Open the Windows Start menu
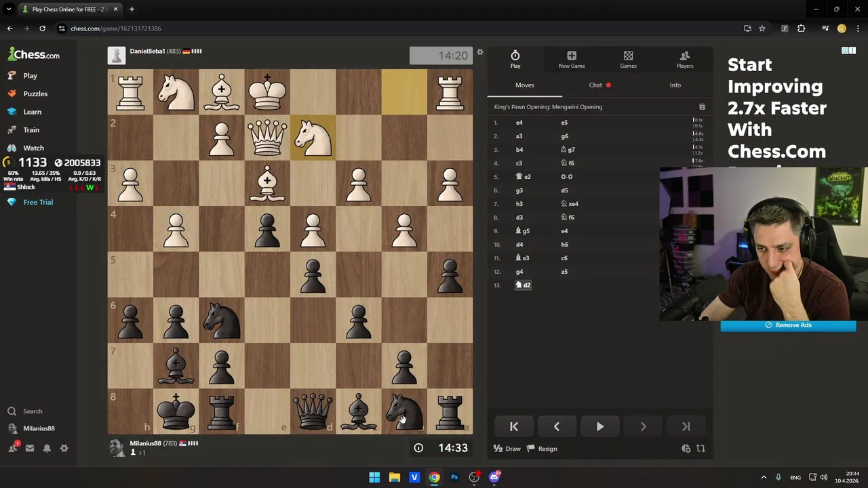This screenshot has height=488, width=868. click(x=374, y=477)
